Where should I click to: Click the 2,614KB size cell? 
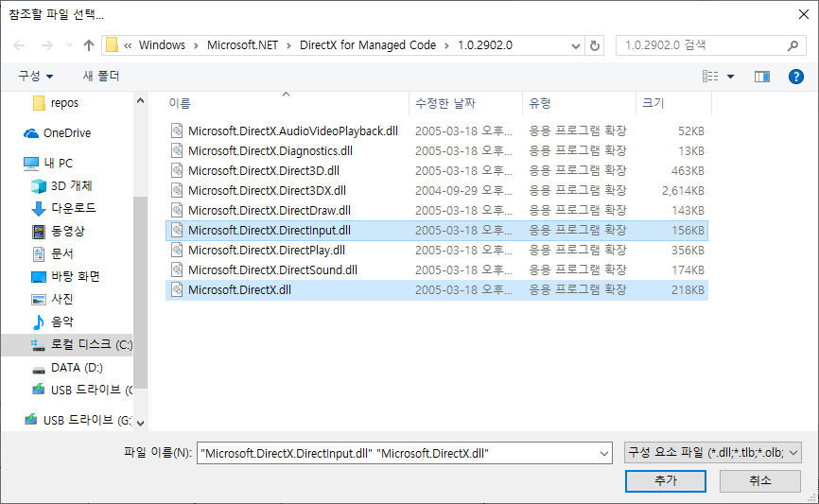pos(683,191)
